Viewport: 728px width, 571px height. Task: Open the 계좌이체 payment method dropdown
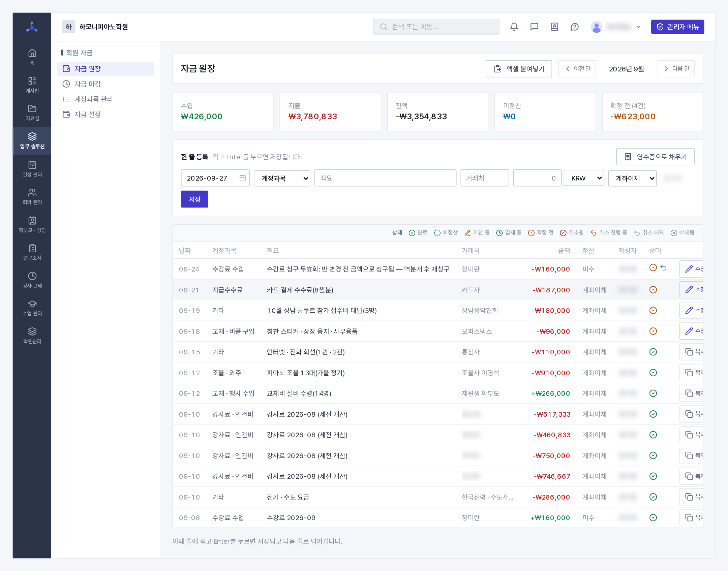tap(632, 178)
